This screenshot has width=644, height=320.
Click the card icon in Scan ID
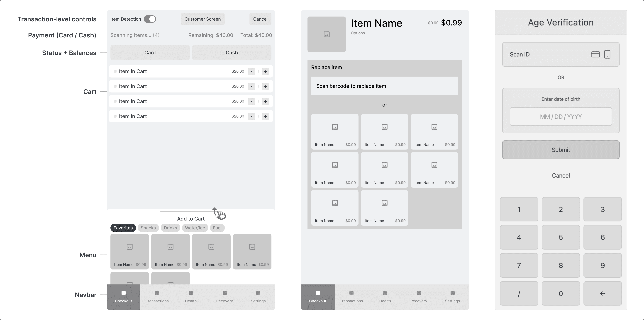click(x=595, y=54)
